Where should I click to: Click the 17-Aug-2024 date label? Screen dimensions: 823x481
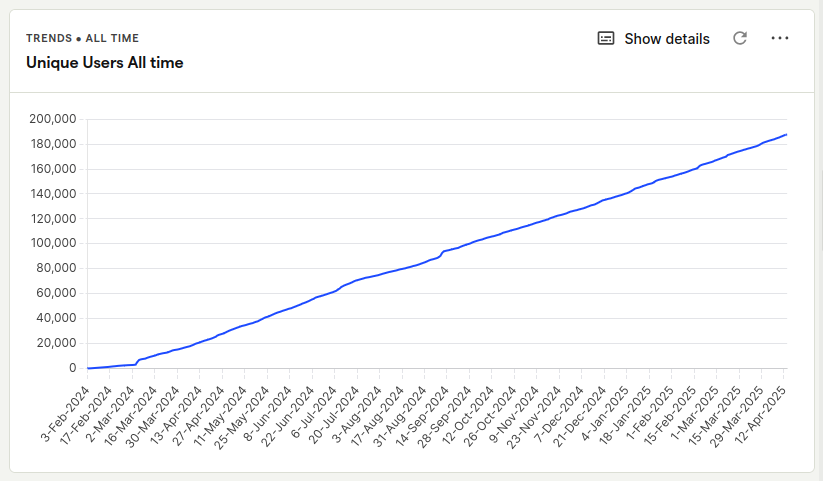(x=376, y=416)
